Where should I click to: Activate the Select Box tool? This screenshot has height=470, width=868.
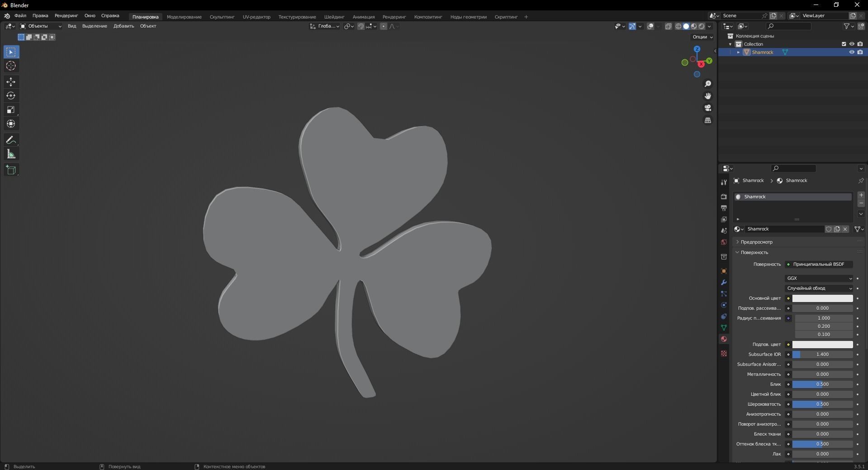click(x=11, y=52)
